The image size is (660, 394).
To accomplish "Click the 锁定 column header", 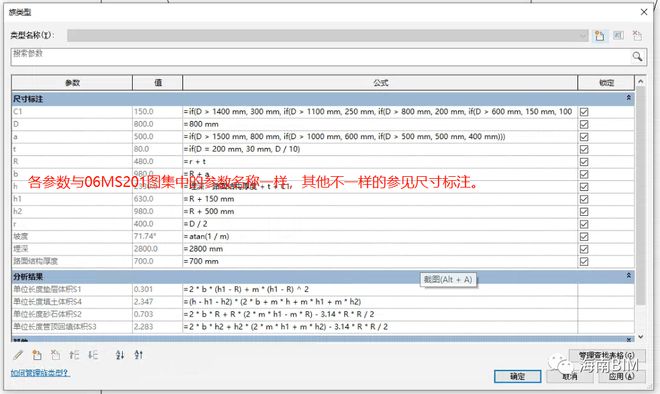I will point(607,83).
